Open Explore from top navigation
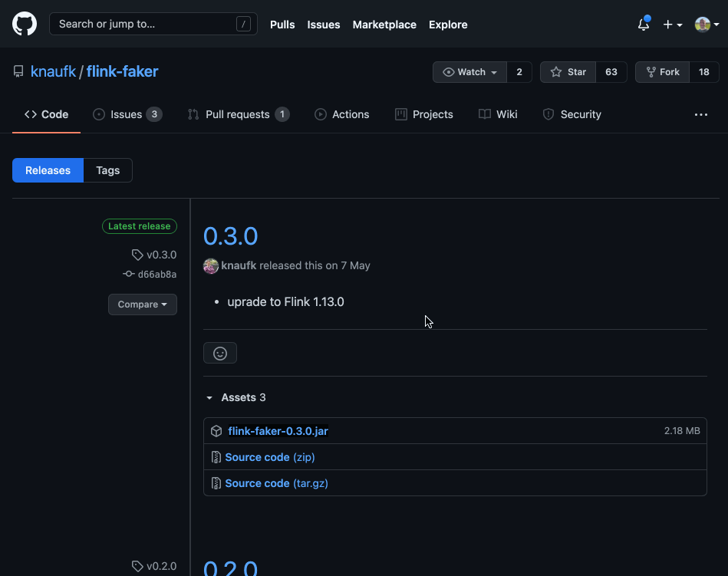 coord(448,25)
